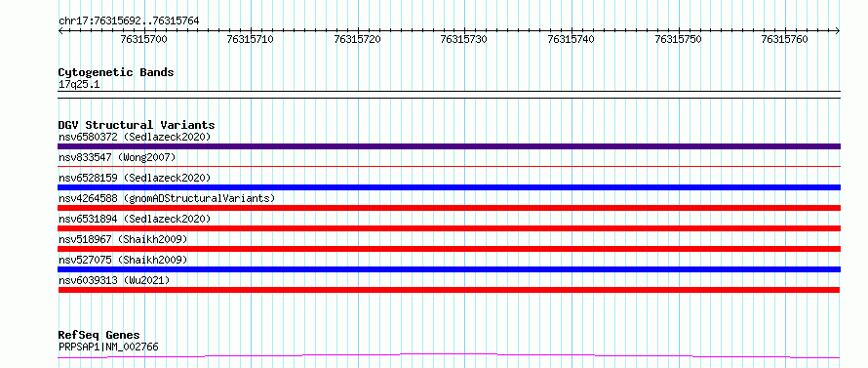The height and width of the screenshot is (368, 868).
Task: Click the 17q25.1 band label
Action: click(79, 85)
